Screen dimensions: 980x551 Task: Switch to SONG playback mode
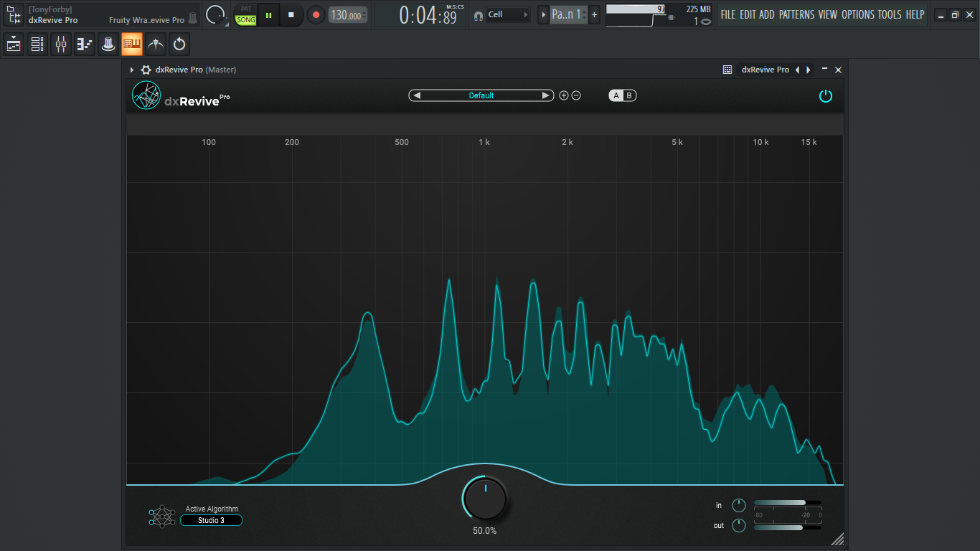(246, 20)
